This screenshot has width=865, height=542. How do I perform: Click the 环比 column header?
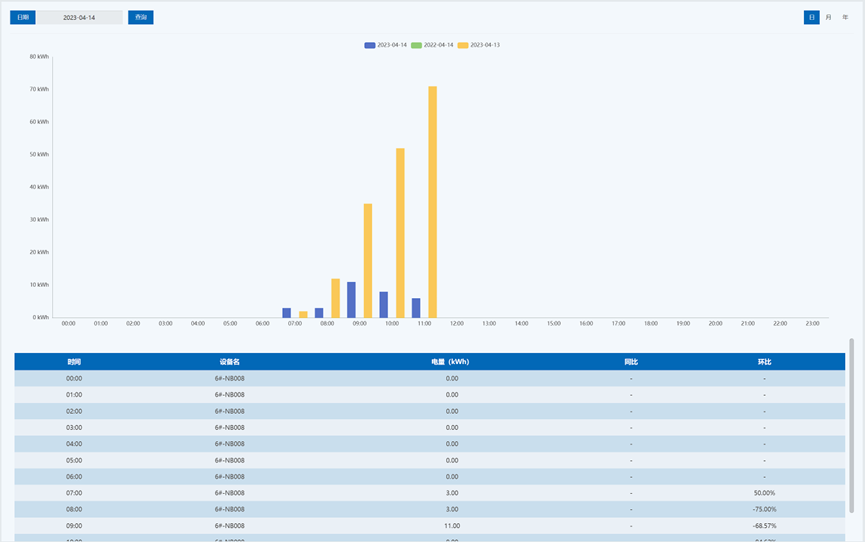click(x=764, y=362)
